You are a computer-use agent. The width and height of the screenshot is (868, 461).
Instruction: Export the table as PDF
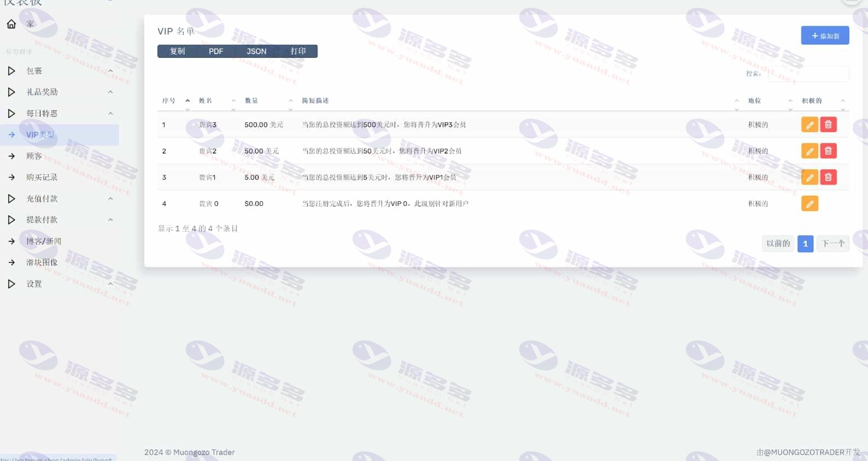(216, 51)
